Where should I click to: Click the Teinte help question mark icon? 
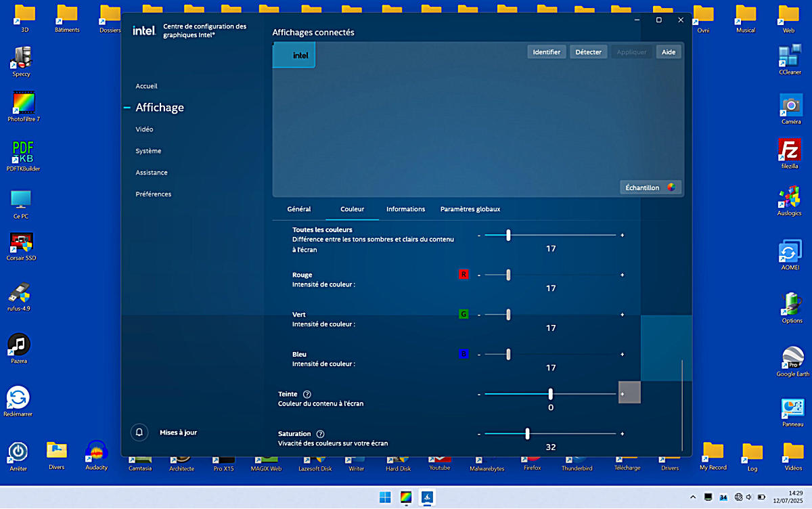307,394
